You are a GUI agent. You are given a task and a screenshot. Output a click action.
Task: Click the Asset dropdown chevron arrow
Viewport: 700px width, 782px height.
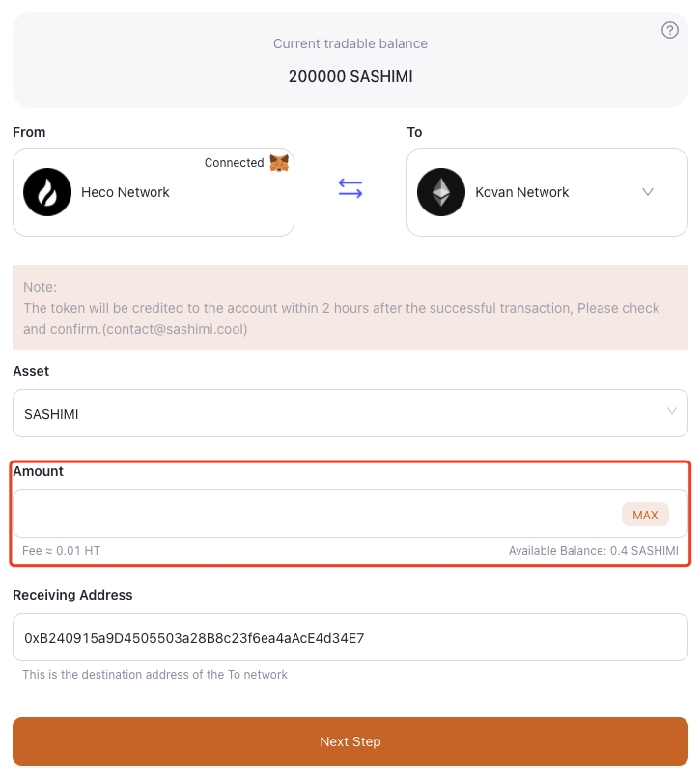(x=672, y=412)
